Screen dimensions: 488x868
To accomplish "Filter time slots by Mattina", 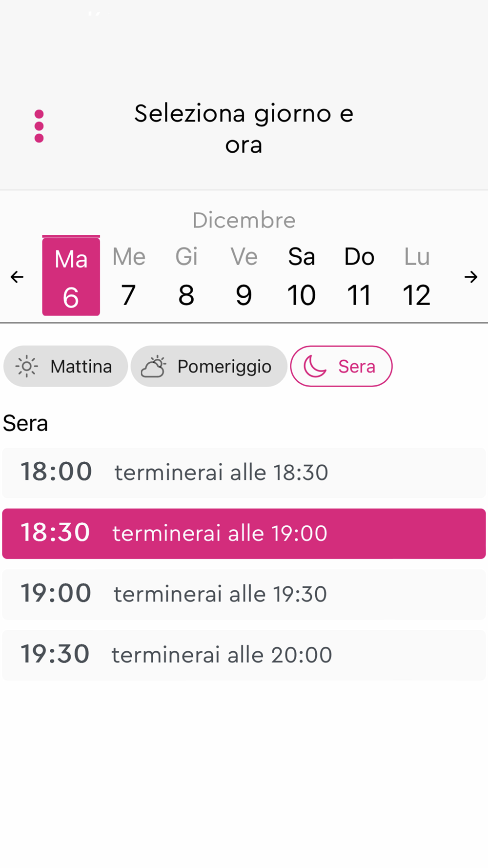I will click(x=65, y=366).
